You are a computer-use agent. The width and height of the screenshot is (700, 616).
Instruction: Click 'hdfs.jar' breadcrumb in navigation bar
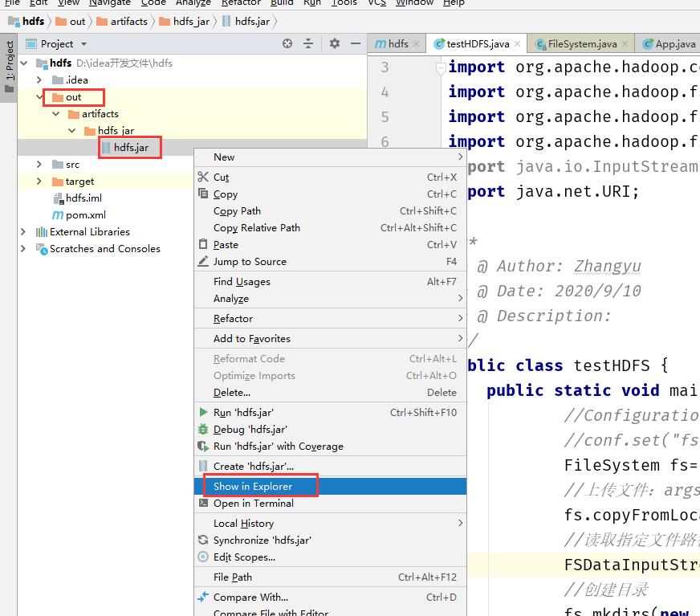246,22
